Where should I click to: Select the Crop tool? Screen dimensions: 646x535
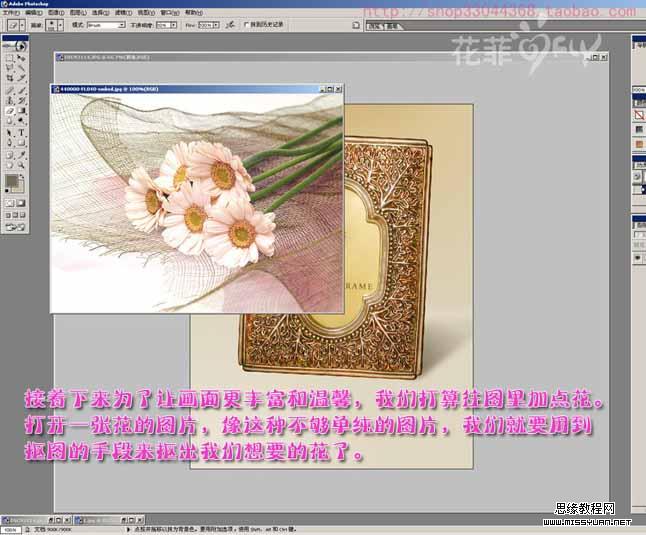pos(9,78)
